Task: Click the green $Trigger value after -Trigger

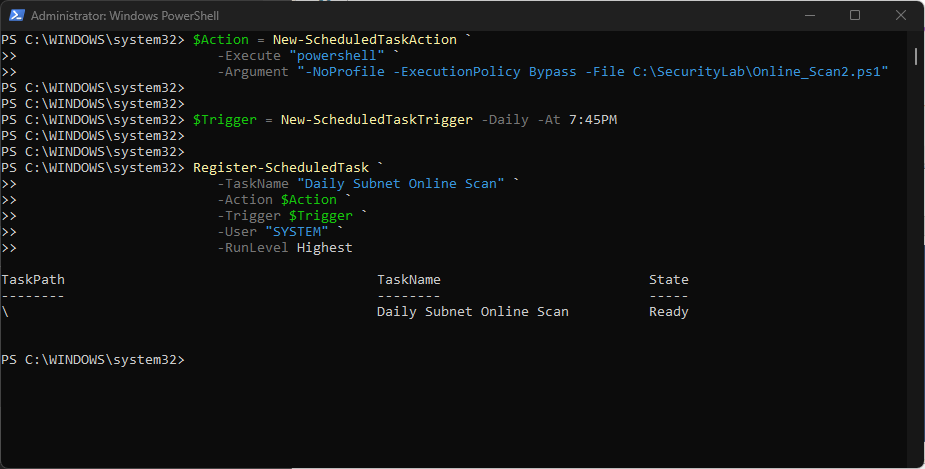Action: coord(321,216)
